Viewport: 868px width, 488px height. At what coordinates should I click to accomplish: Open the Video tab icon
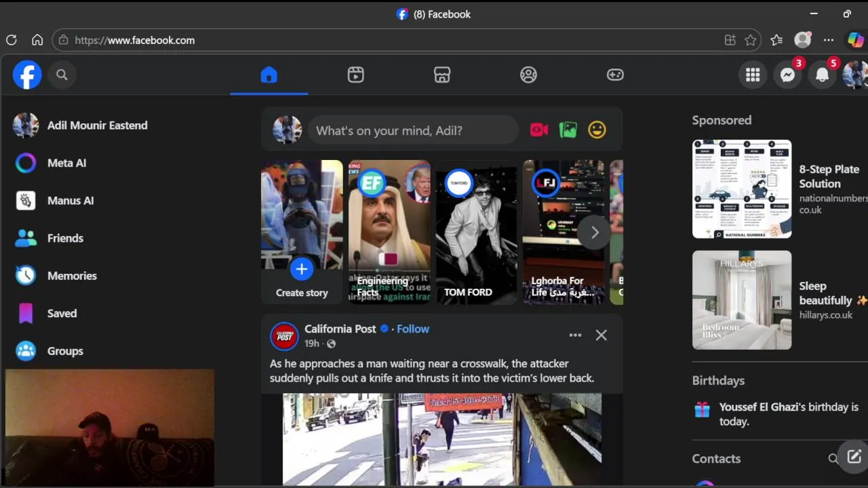click(x=356, y=75)
